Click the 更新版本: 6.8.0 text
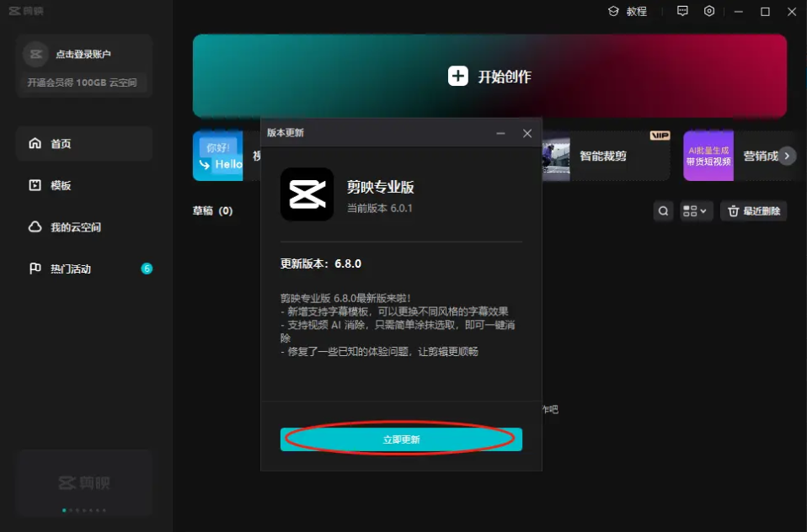The width and height of the screenshot is (807, 532). [321, 264]
